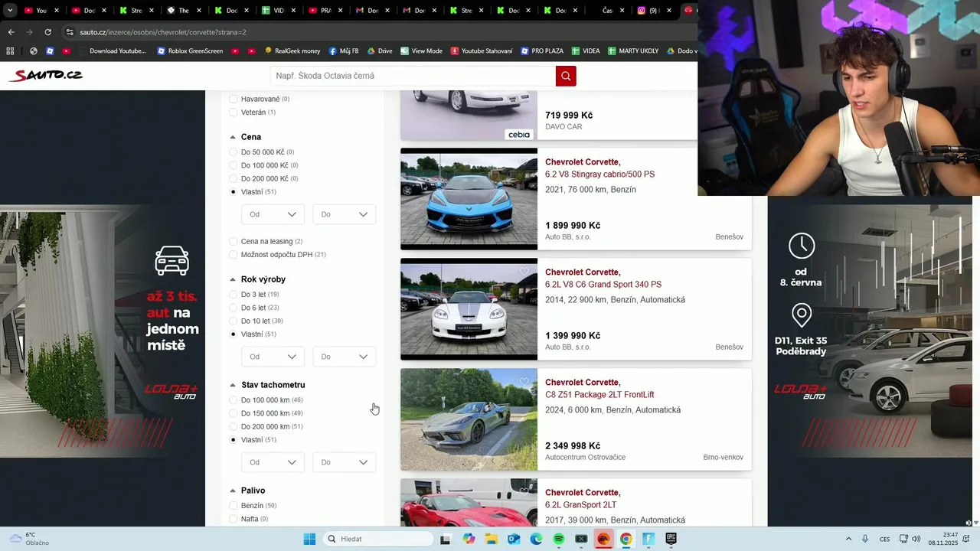Open the EA app in taskbar

pos(603,539)
